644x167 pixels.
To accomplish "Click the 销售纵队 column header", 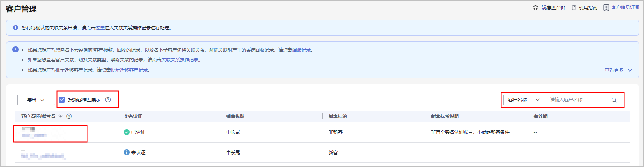I will click(x=236, y=116).
